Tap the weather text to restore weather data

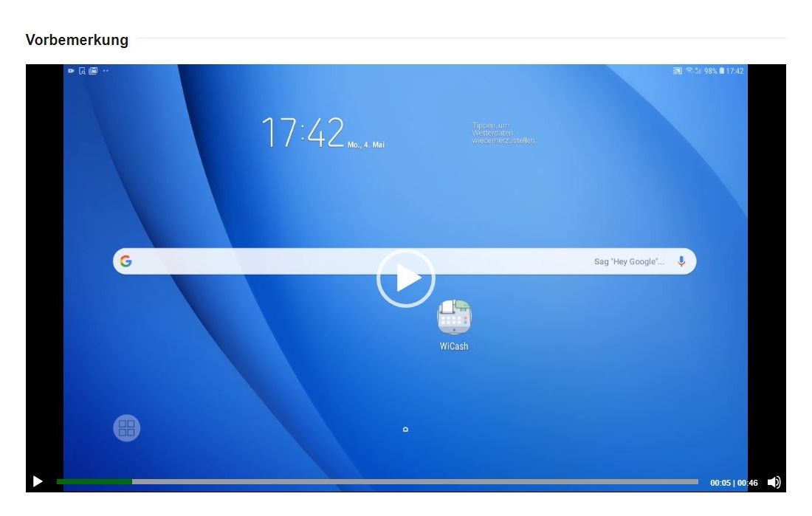pos(503,133)
